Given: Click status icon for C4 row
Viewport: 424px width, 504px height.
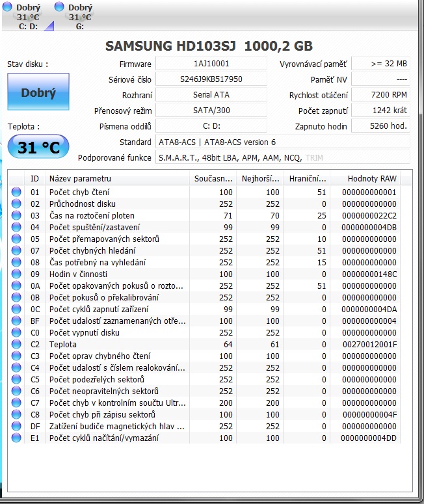Looking at the screenshot, I should (16, 367).
